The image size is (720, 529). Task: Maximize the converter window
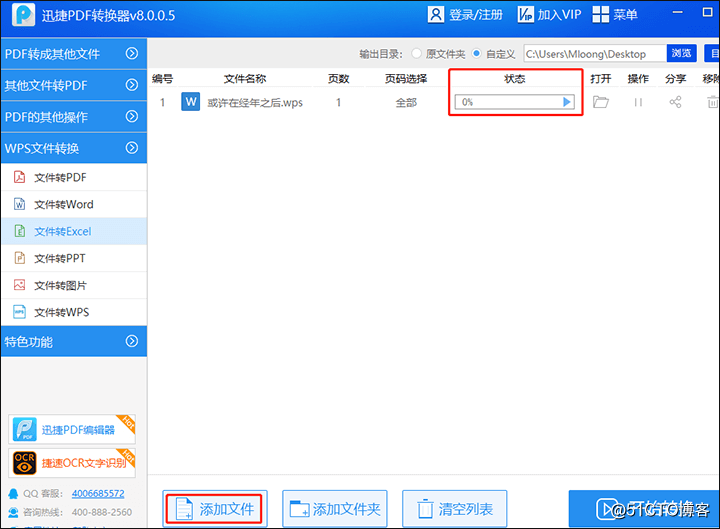(708, 12)
